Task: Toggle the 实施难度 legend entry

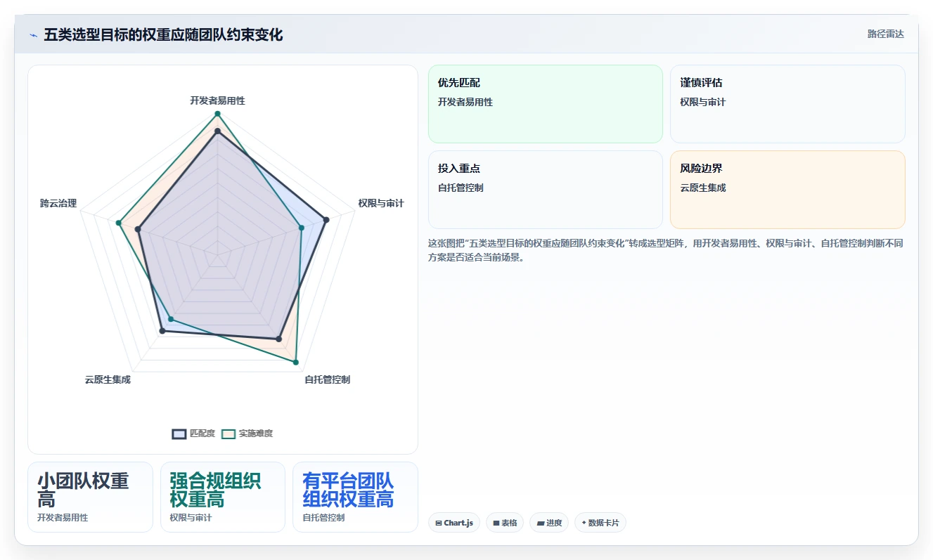Action: [x=247, y=434]
